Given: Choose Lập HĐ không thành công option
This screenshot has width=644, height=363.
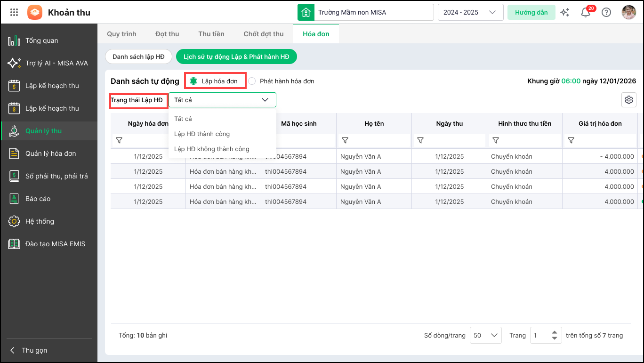Looking at the screenshot, I should pos(212,149).
